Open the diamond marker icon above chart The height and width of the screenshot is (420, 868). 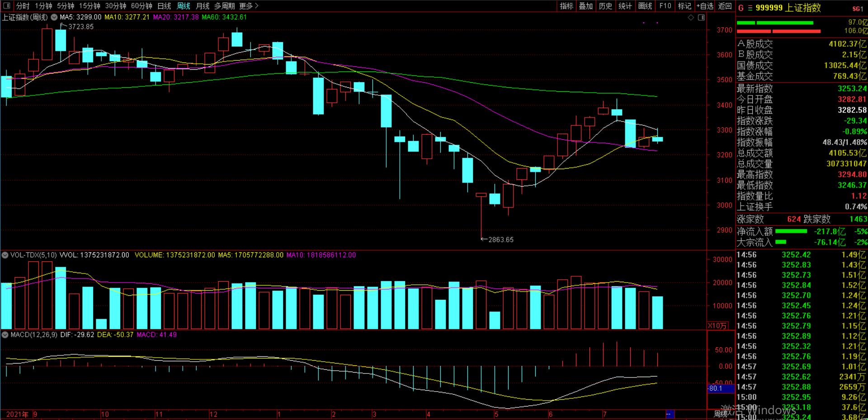click(691, 17)
